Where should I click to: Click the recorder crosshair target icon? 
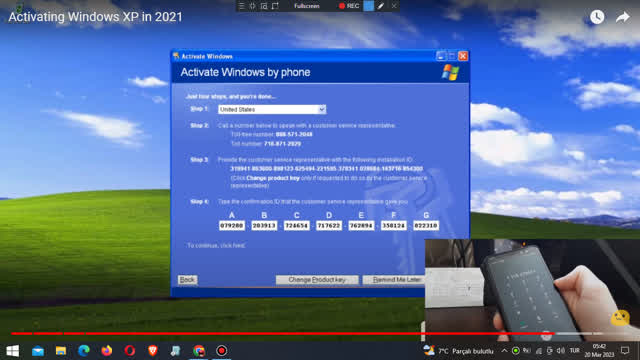point(252,6)
